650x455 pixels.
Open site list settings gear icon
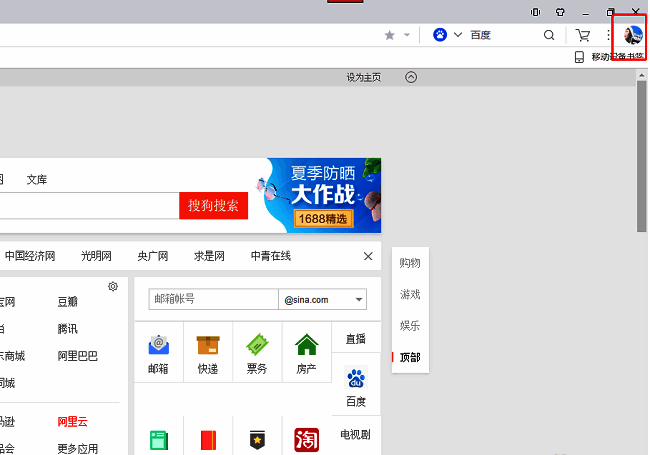(x=113, y=286)
